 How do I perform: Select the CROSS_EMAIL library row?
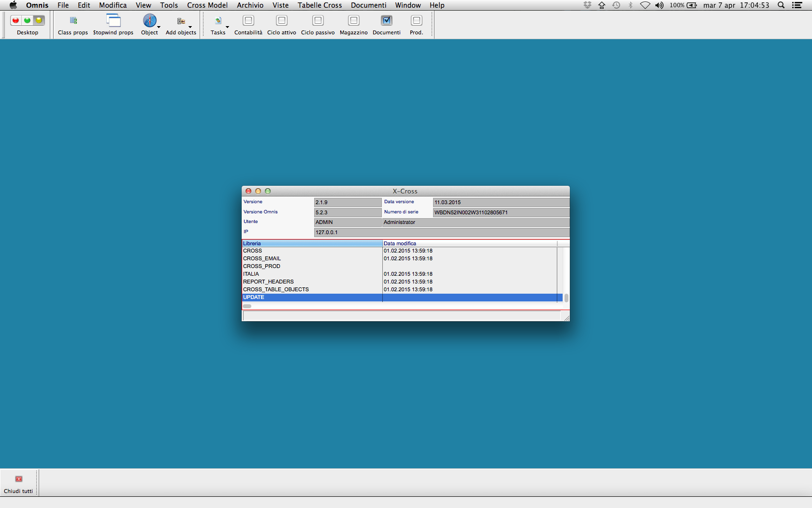(x=262, y=258)
